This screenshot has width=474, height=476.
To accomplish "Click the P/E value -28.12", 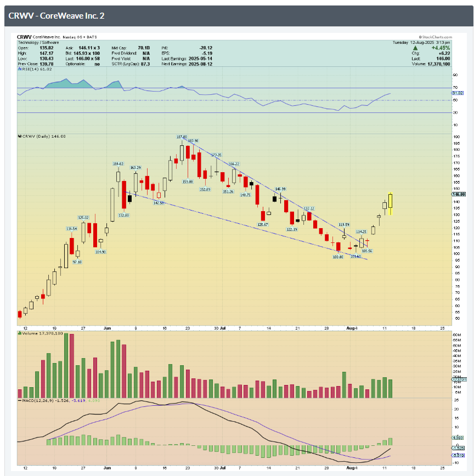I will 206,48.
